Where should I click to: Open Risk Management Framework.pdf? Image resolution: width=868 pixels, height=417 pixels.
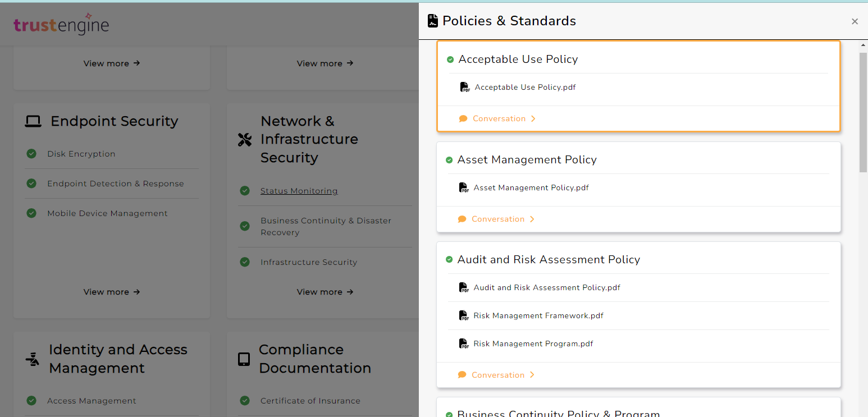538,315
